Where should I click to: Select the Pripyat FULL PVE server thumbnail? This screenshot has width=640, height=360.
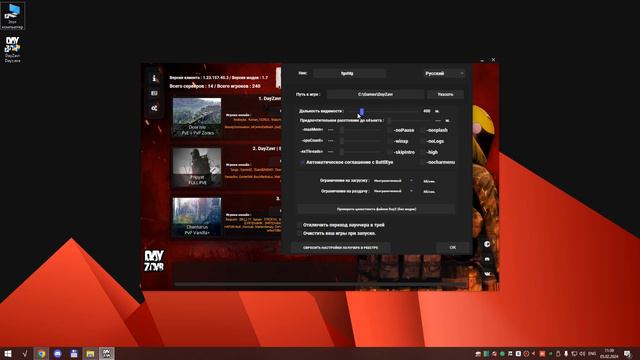197,167
